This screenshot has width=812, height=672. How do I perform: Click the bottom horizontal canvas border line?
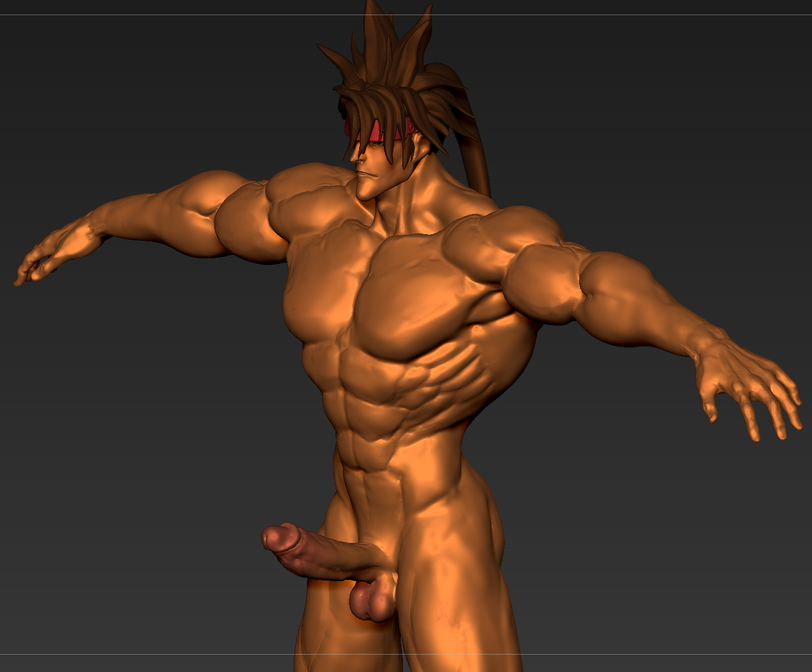pyautogui.click(x=190, y=654)
